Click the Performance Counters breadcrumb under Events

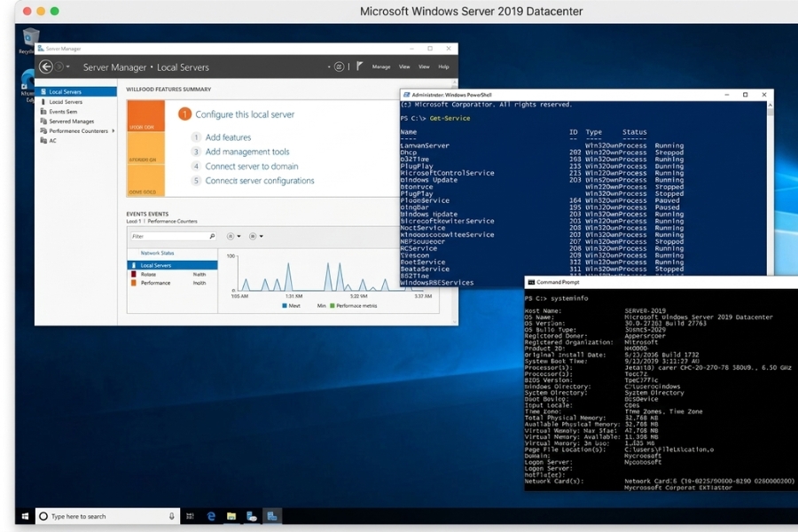coord(172,222)
